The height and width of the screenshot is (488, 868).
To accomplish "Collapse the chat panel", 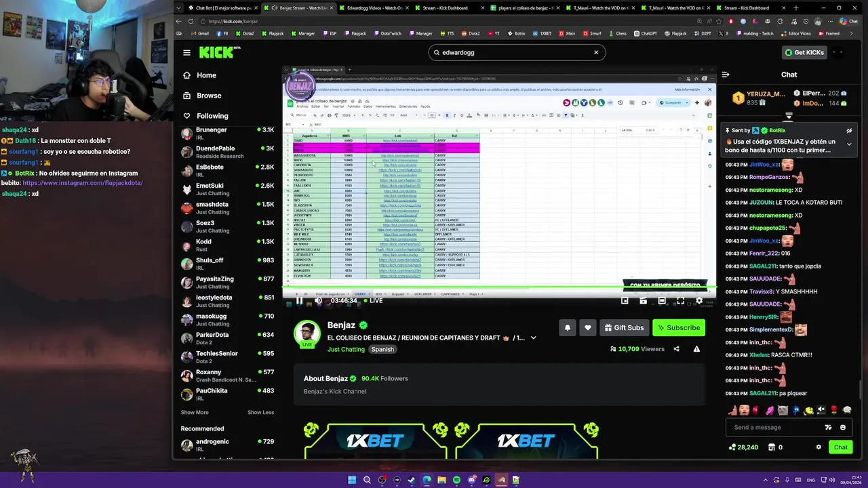I will pyautogui.click(x=726, y=75).
